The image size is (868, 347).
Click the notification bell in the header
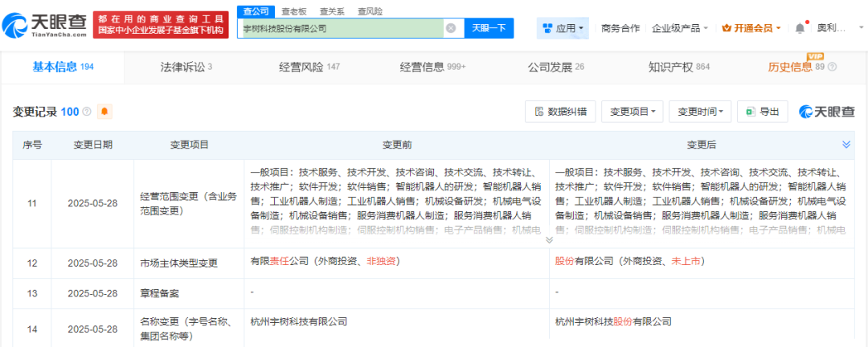click(x=800, y=28)
